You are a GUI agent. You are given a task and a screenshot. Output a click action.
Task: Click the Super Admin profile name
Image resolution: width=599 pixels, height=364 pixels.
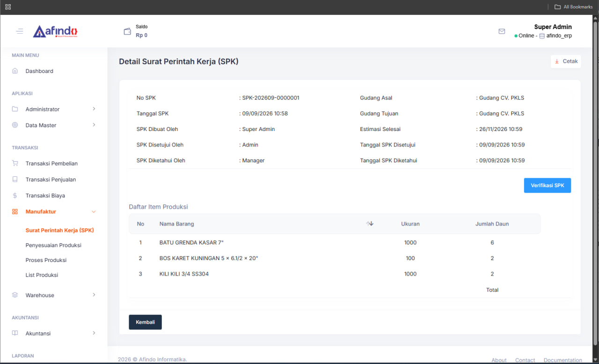click(x=553, y=27)
